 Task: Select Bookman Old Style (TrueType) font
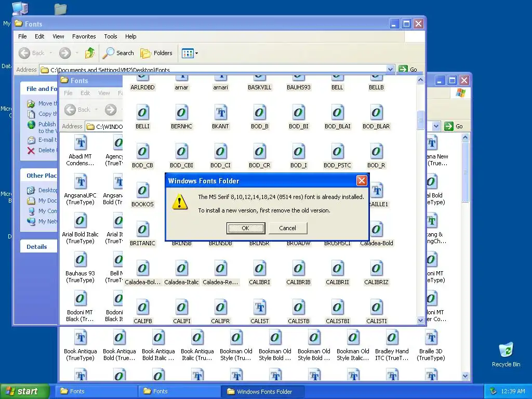coord(236,345)
